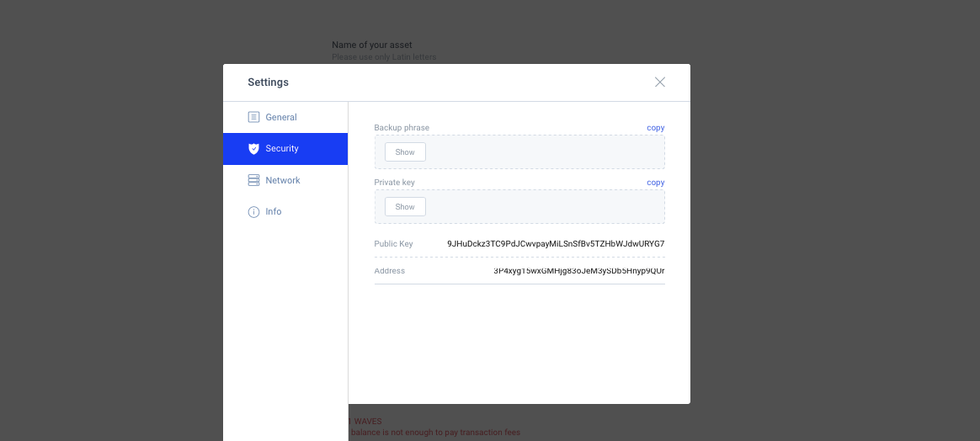Click the Private key label
Screen dimensions: 980x441
(x=394, y=183)
